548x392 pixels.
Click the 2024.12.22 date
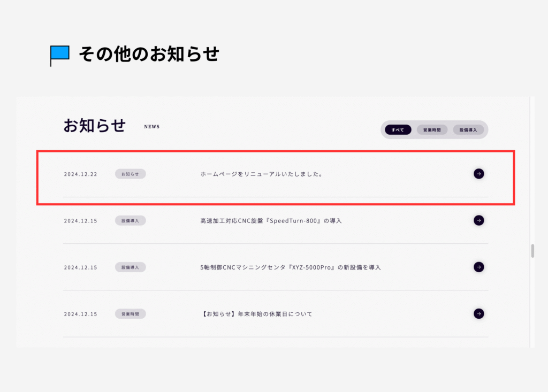pos(80,174)
